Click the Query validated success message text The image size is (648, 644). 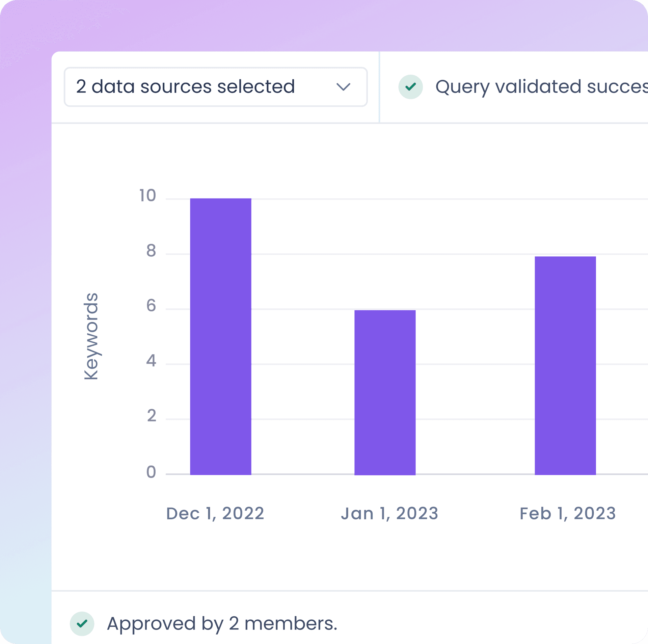point(541,87)
